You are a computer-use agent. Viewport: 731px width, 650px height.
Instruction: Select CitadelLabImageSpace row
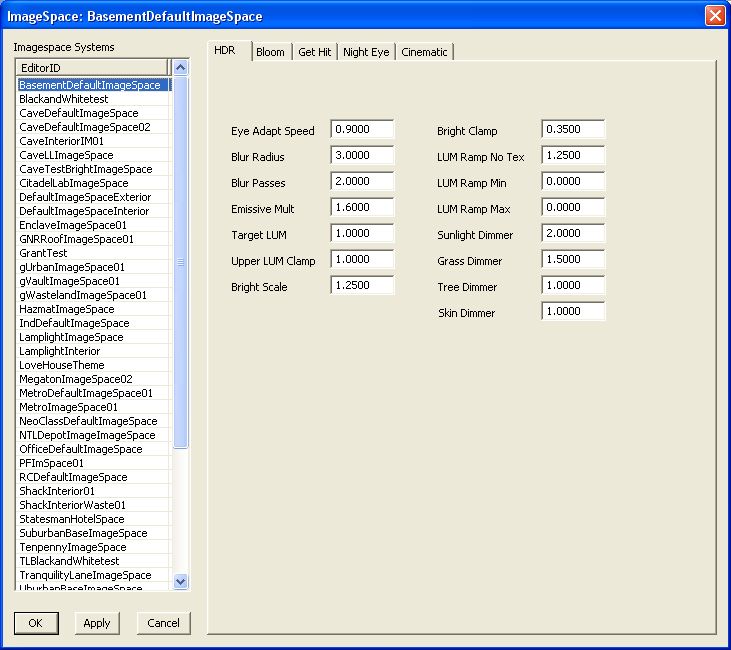tap(93, 183)
